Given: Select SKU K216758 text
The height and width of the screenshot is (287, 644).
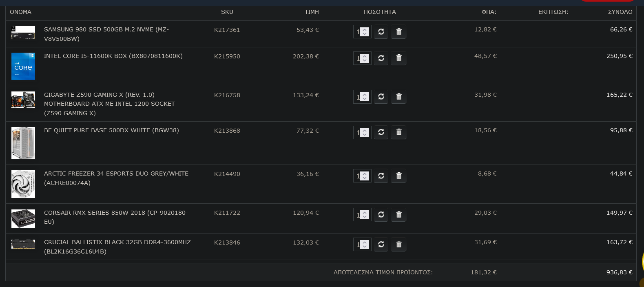Looking at the screenshot, I should click(227, 95).
